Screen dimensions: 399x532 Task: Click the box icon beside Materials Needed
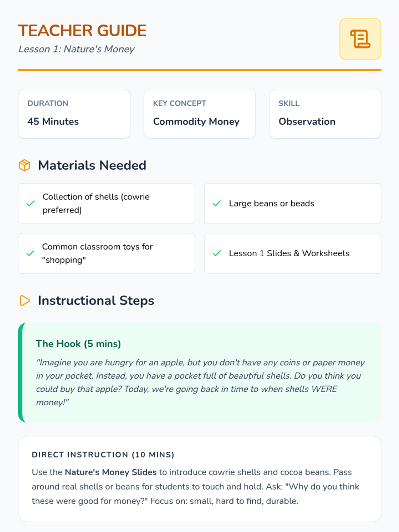point(25,165)
